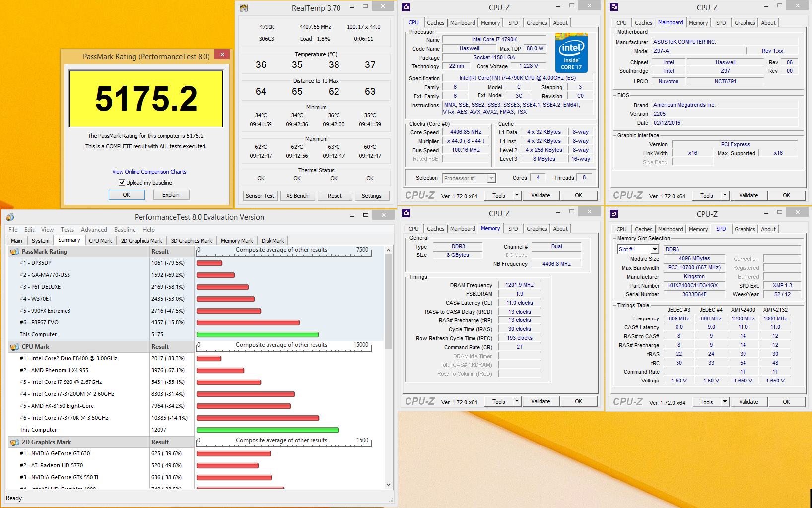Click the This Computer green PassMark bar
The image size is (812, 508).
258,334
